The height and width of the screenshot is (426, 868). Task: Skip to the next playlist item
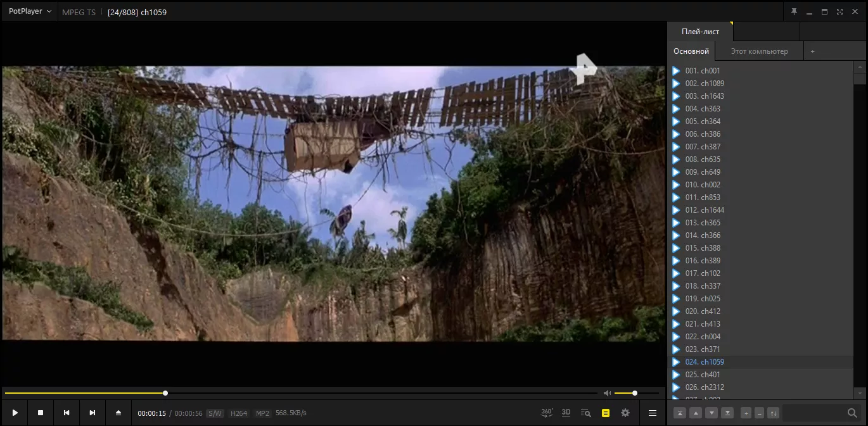click(x=93, y=413)
